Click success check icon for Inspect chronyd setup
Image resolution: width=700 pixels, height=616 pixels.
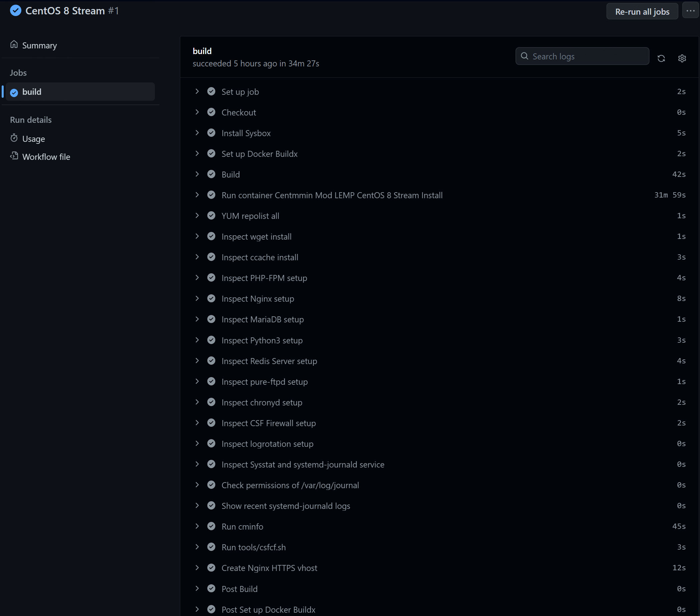[211, 402]
